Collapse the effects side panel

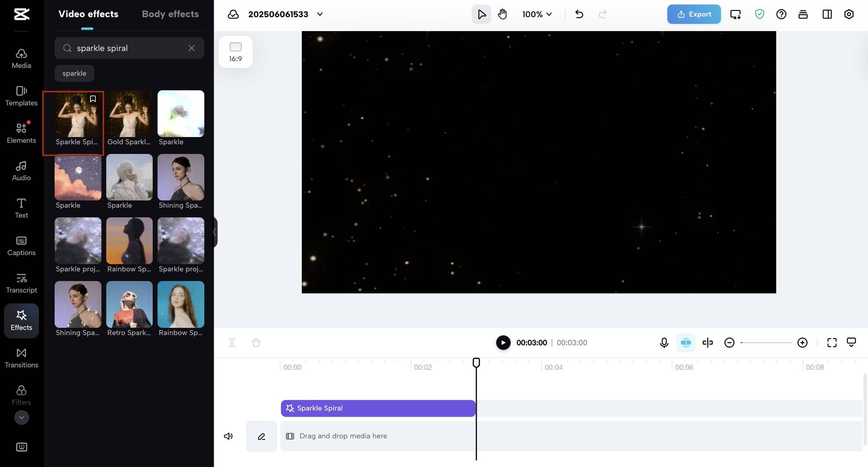tap(215, 232)
